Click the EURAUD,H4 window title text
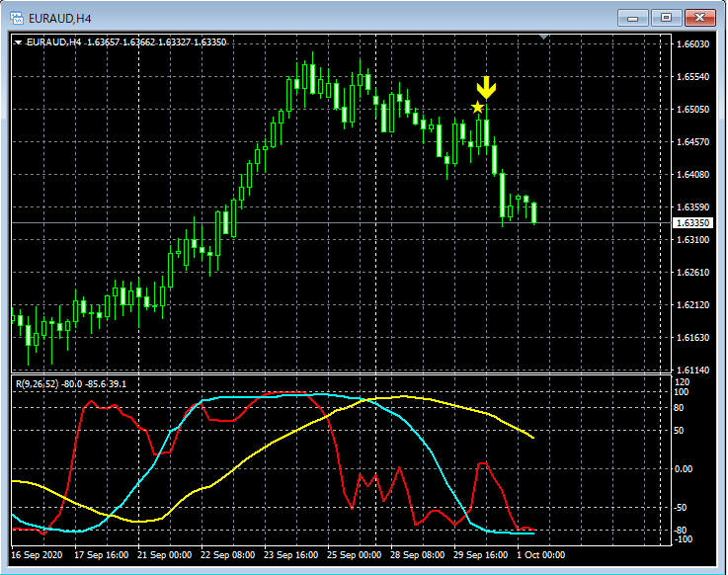 coord(60,19)
